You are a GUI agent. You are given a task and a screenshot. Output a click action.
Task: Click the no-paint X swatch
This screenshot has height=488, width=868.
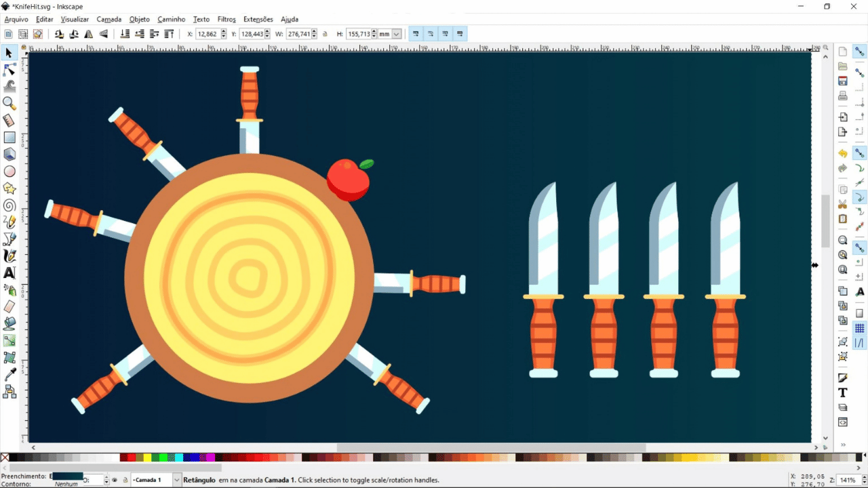[5, 457]
